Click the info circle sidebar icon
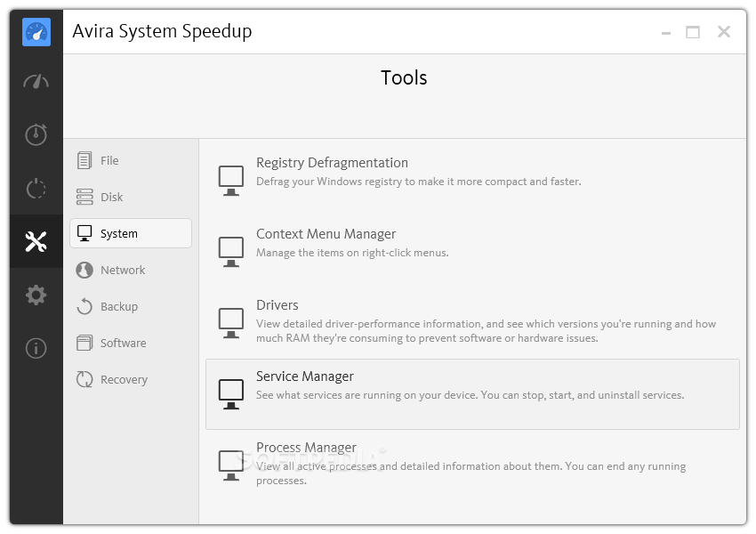Image resolution: width=756 pixels, height=534 pixels. coord(36,348)
